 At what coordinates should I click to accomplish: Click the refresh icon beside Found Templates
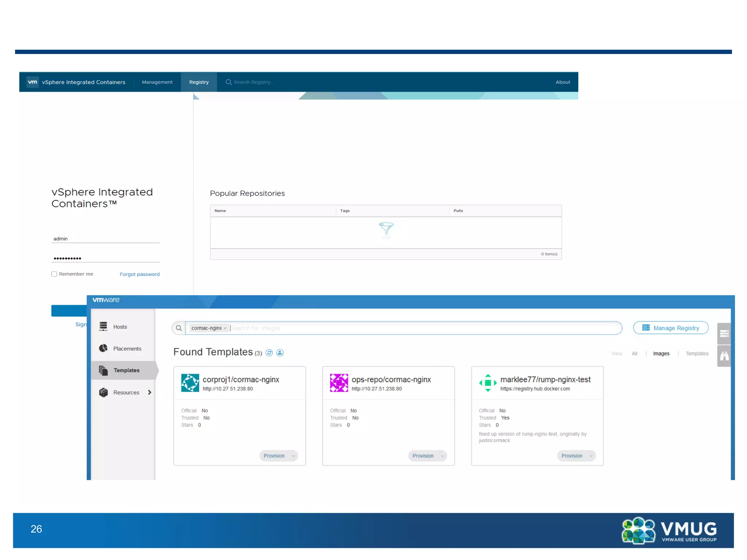tap(269, 353)
